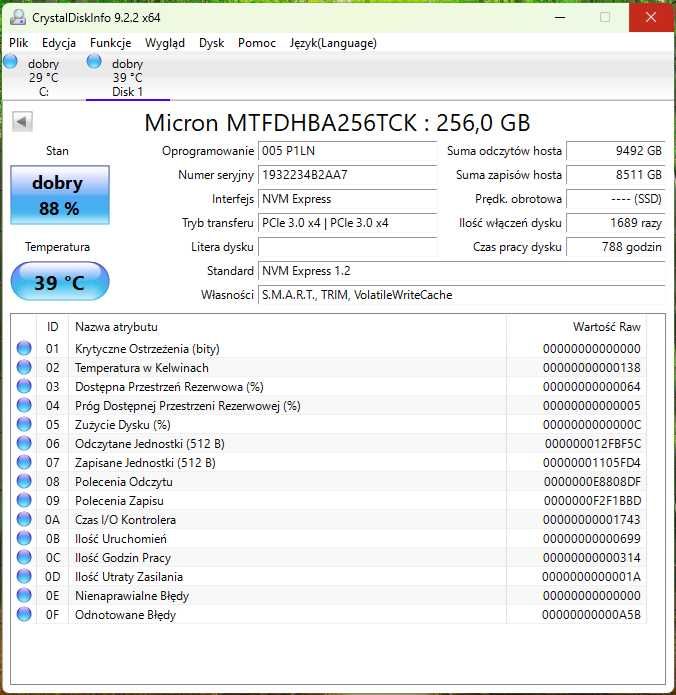Click status orb of attribute 0D row

[x=24, y=576]
